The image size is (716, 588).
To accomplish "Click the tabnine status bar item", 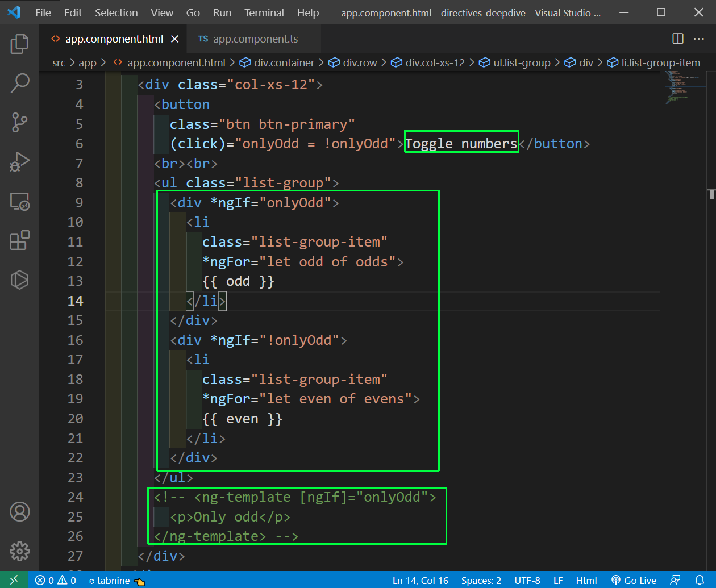I will (116, 581).
